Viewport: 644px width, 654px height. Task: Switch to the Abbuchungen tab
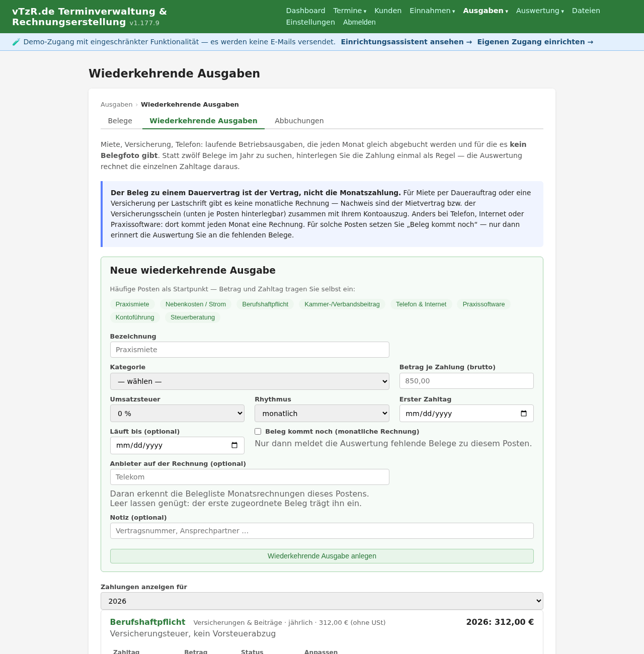pos(299,121)
